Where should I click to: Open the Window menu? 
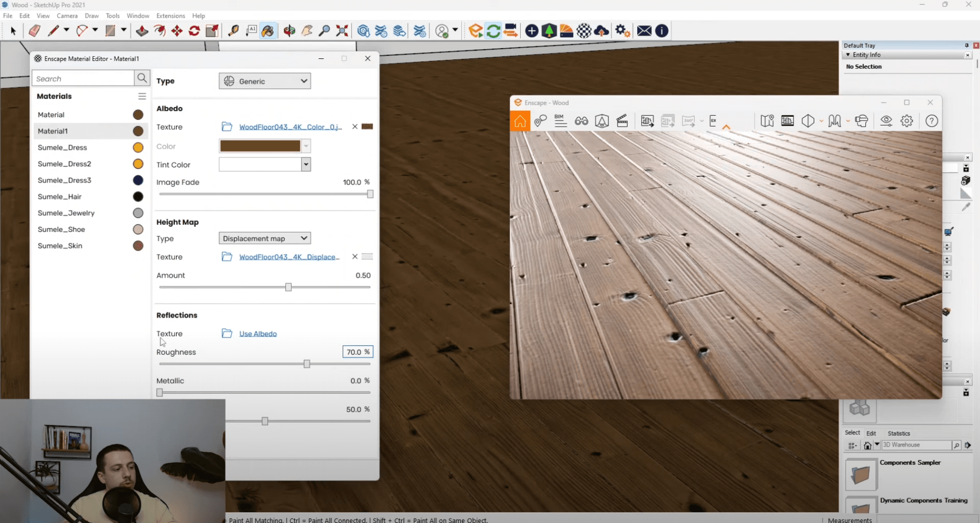pyautogui.click(x=138, y=16)
